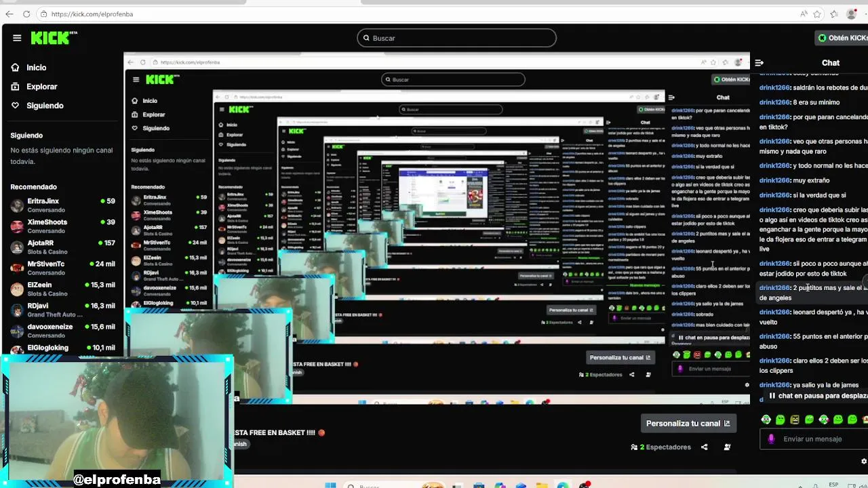Screen dimensions: 868x488
Task: Click XimeShoots channel avatar
Action: click(x=17, y=226)
